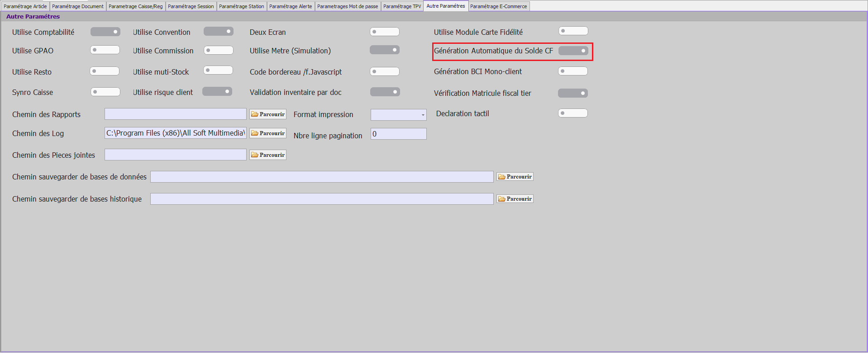Select Paramétrage Station tab
Screen dimensions: 868x353
coord(242,6)
